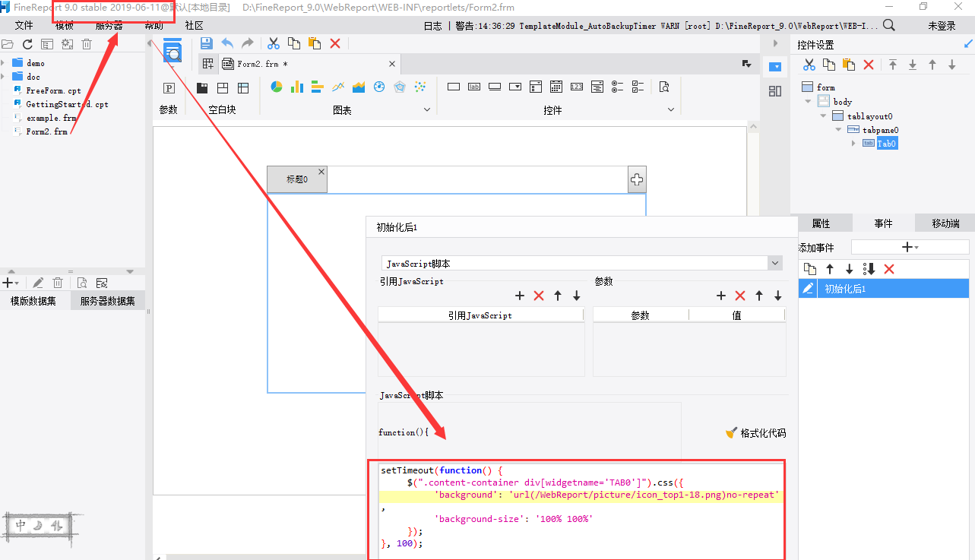Switch to 服务器数据集 tab
This screenshot has height=560, width=975.
(x=107, y=301)
